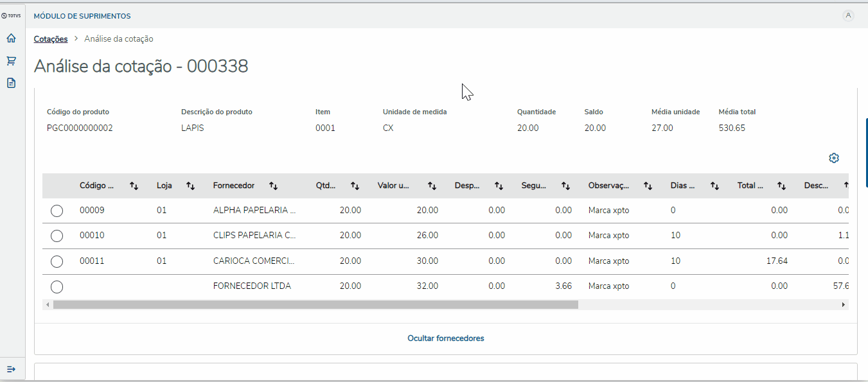Open the home icon in the sidebar
Image resolution: width=868 pixels, height=382 pixels.
tap(11, 39)
